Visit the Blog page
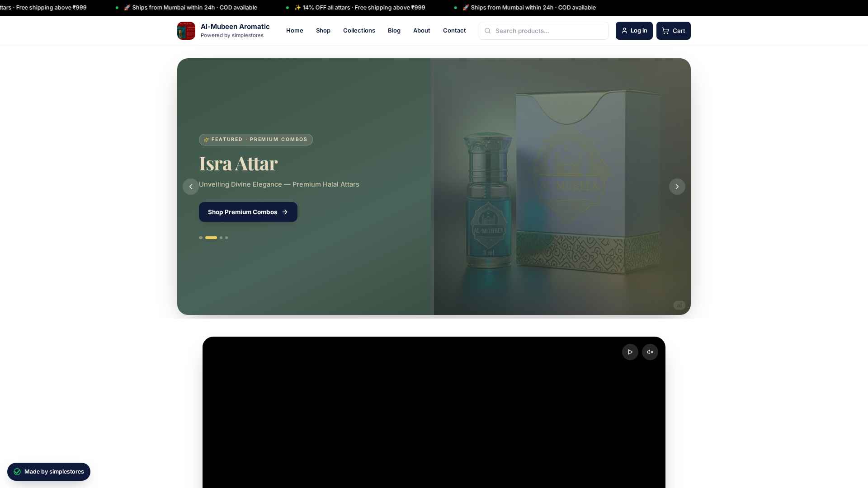Viewport: 868px width, 488px height. [394, 31]
